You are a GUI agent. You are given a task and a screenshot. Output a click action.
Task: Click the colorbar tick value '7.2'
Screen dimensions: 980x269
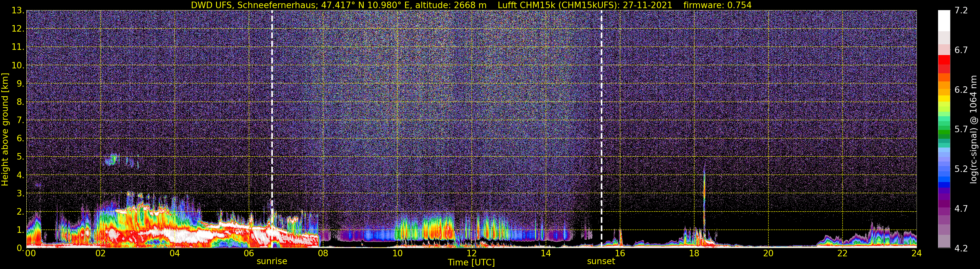click(x=961, y=10)
